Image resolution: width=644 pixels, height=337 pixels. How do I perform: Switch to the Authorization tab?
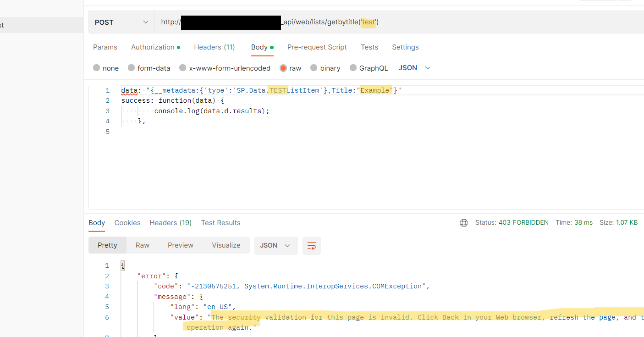point(155,47)
